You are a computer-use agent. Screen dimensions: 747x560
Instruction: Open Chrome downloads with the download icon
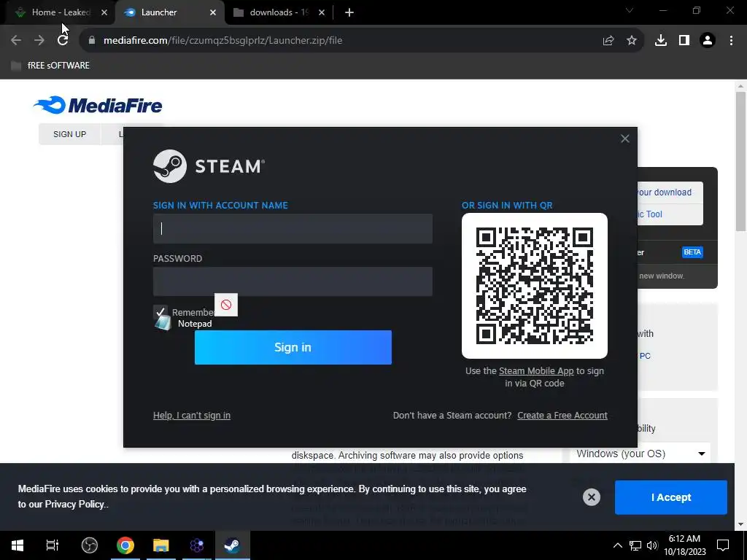(661, 41)
